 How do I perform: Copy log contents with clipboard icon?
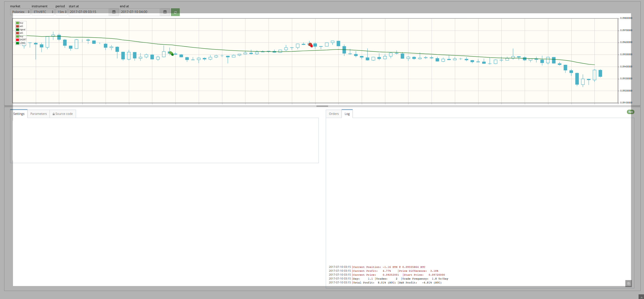click(x=628, y=283)
